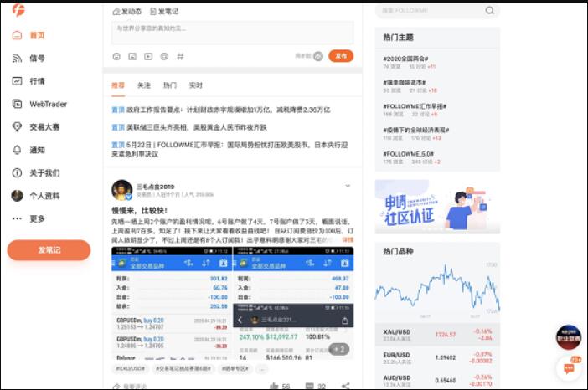Viewport: 588px width, 390px height.
Task: Click into the FOLLOWME search field
Action: click(x=431, y=11)
